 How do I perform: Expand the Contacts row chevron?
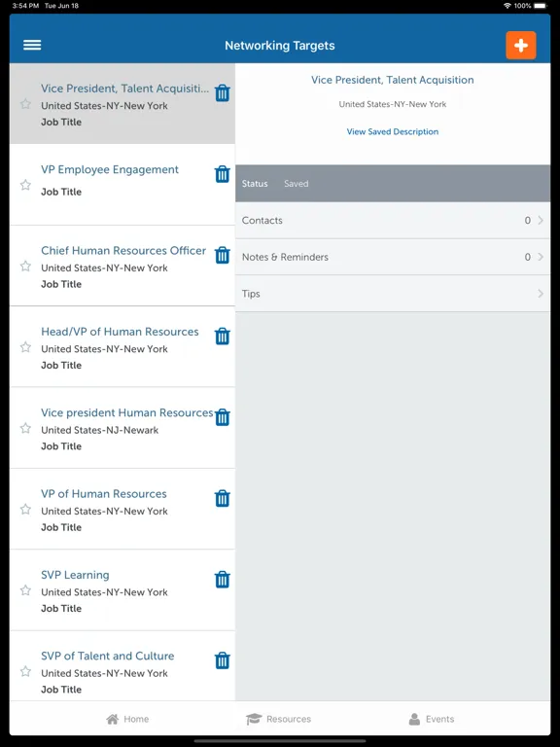pos(541,220)
